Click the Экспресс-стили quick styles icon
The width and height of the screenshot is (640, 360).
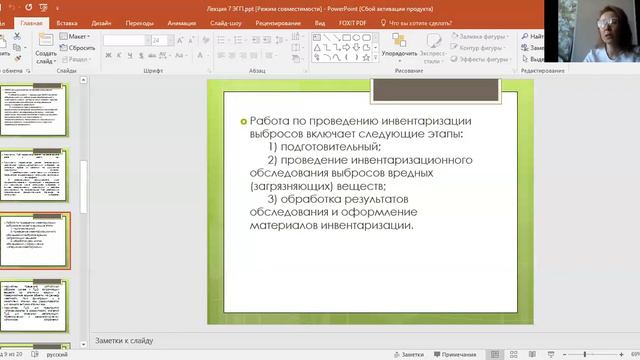point(433,40)
